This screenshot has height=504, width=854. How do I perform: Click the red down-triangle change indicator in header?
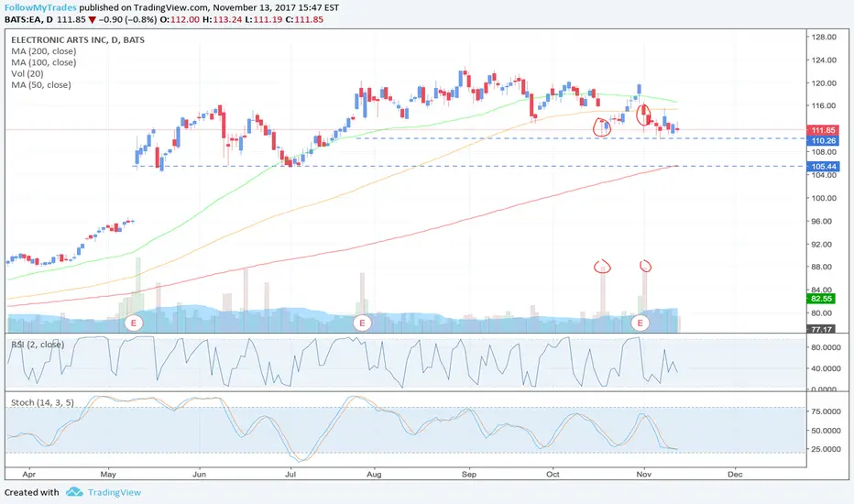point(92,20)
